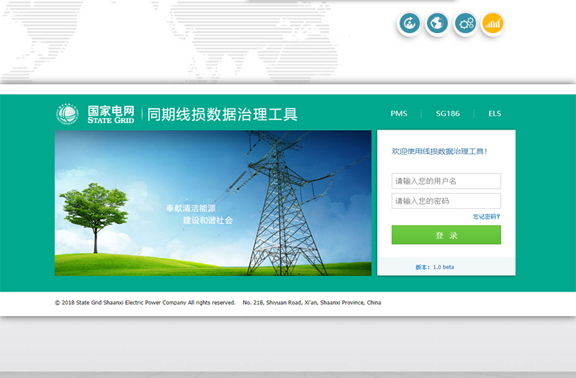Click the State Grid logo emblem
The height and width of the screenshot is (378, 576).
point(67,114)
